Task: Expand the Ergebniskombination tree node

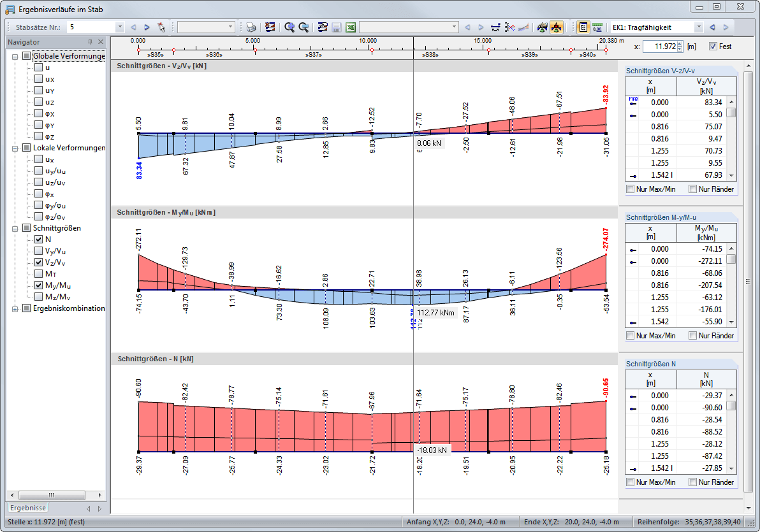Action: (14, 308)
